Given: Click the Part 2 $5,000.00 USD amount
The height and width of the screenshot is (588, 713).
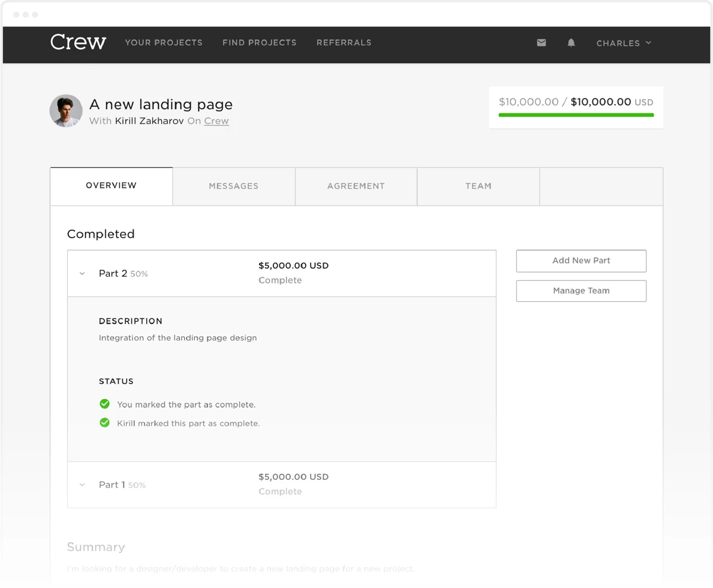Looking at the screenshot, I should pos(294,265).
